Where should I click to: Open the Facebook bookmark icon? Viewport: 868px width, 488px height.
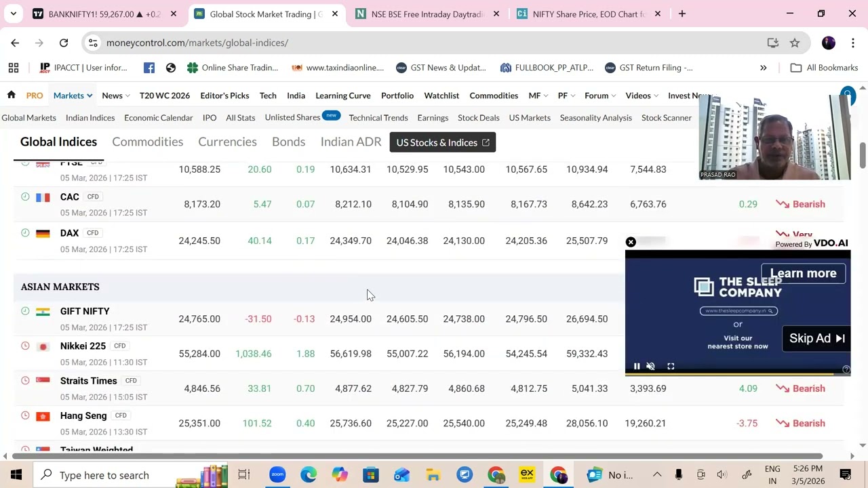point(149,68)
